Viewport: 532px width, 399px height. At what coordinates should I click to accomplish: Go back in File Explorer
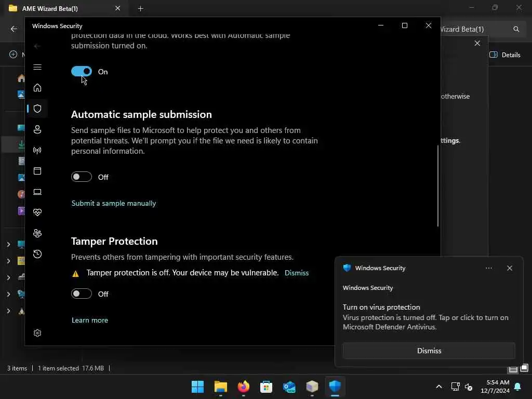pyautogui.click(x=14, y=29)
